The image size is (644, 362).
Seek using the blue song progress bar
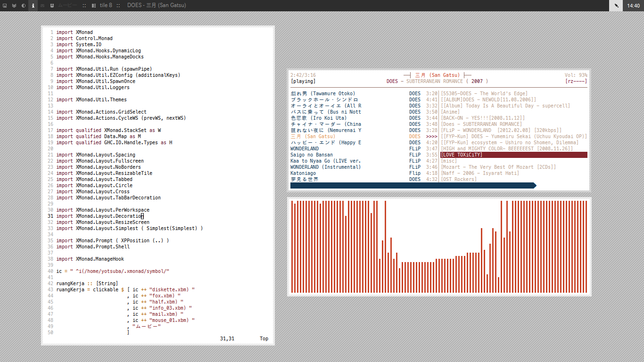point(413,186)
